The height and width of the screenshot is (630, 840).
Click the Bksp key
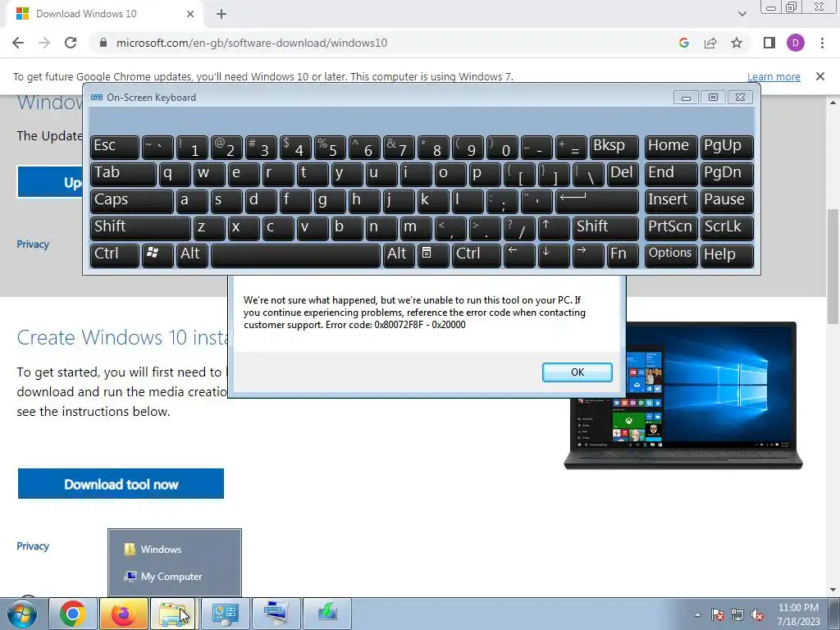click(614, 148)
